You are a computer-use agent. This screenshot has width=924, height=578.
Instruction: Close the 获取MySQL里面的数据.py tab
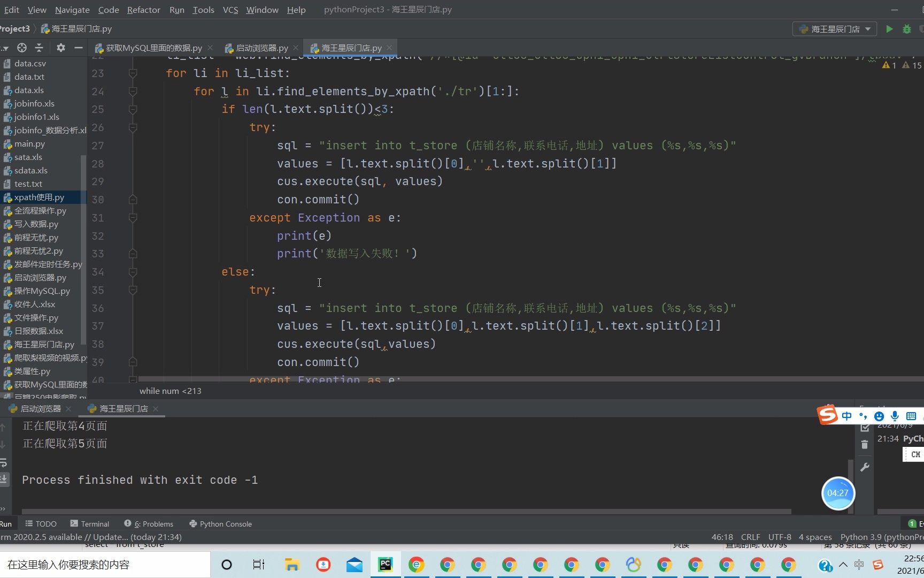coord(210,48)
